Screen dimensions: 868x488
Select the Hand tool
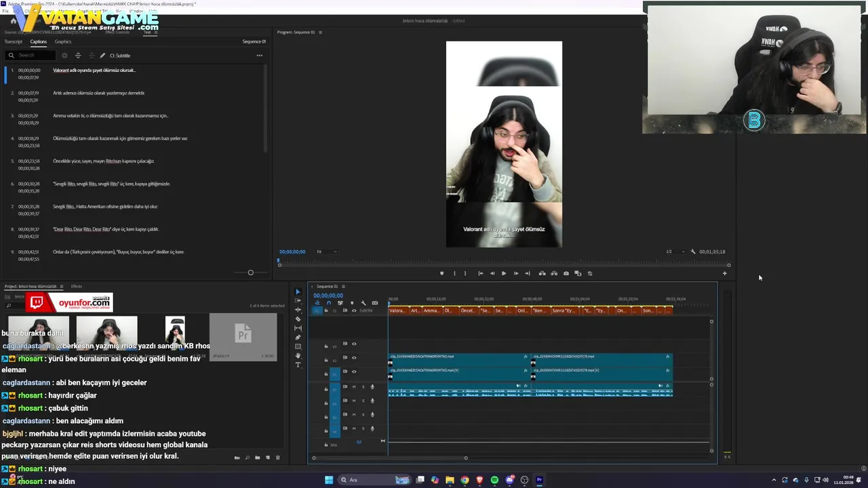pos(298,356)
